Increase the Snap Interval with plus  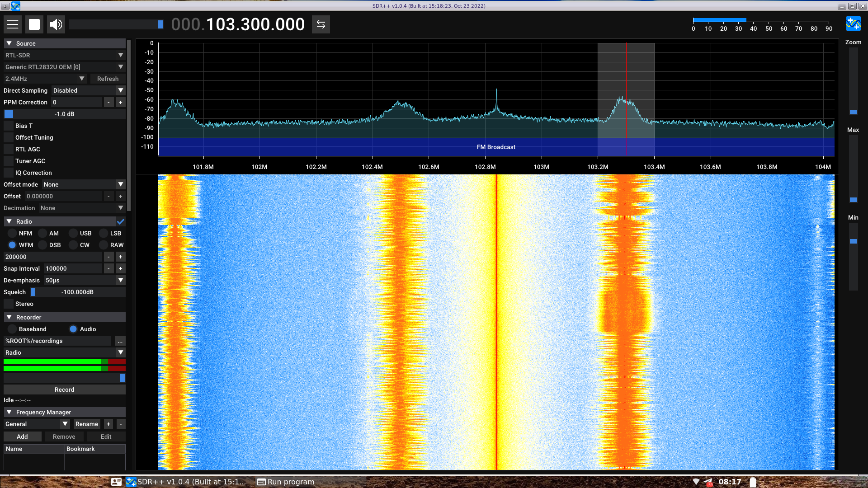click(x=121, y=269)
